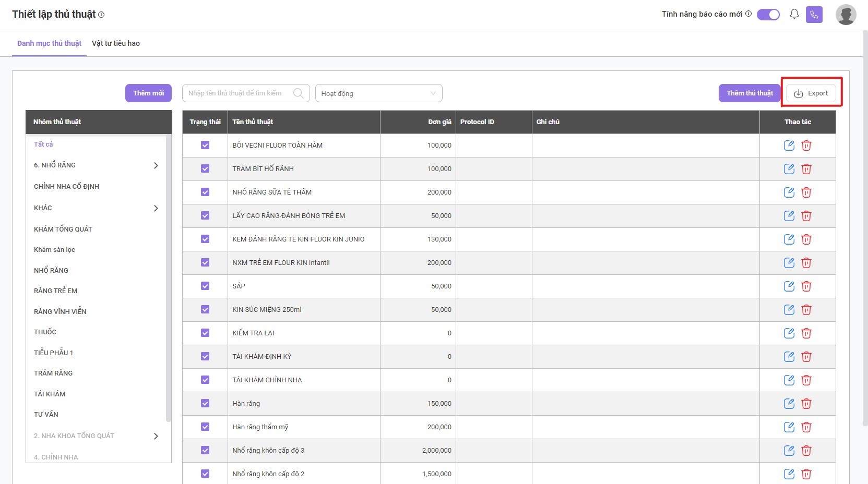Open the Hoạt động status dropdown
Image resolution: width=868 pixels, height=484 pixels.
379,93
